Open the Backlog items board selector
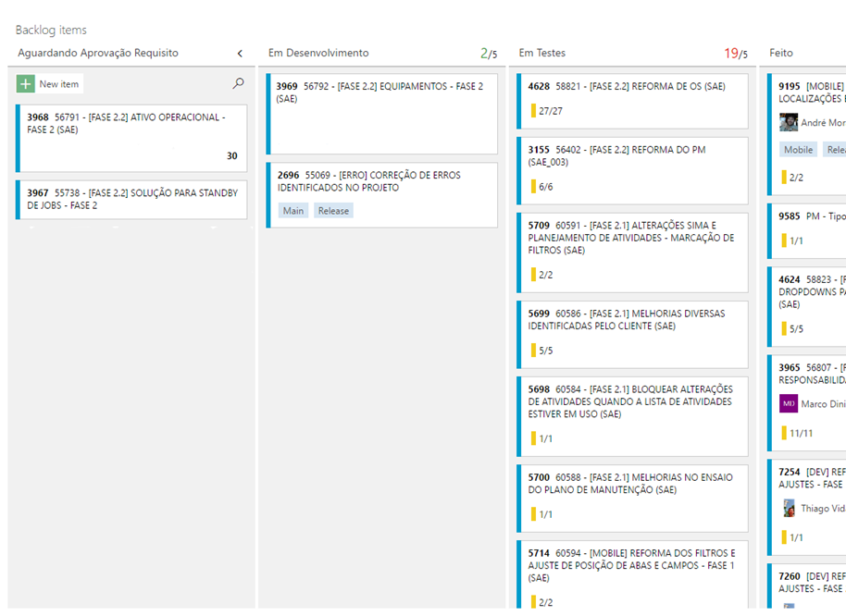The image size is (846, 616). click(x=51, y=30)
